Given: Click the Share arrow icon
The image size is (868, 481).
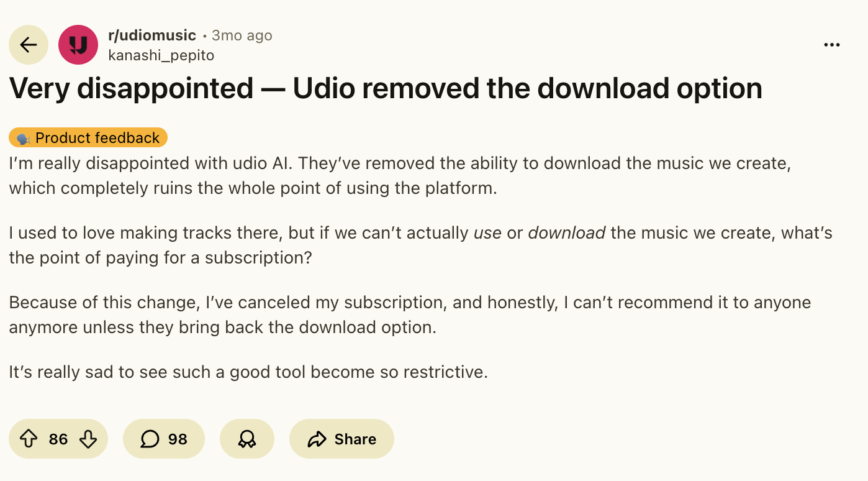Looking at the screenshot, I should pyautogui.click(x=317, y=439).
